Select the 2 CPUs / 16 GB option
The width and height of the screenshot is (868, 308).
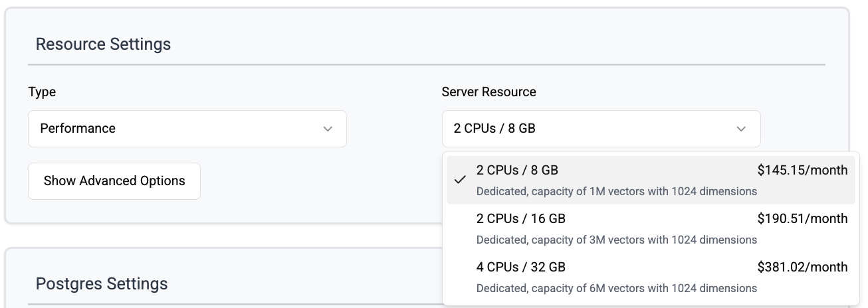[521, 218]
